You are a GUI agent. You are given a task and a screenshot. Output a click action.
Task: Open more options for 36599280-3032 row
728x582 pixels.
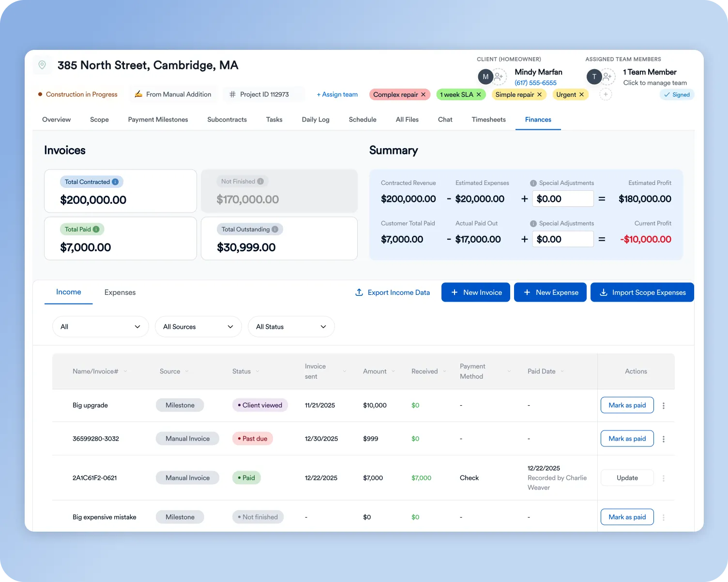(x=664, y=439)
